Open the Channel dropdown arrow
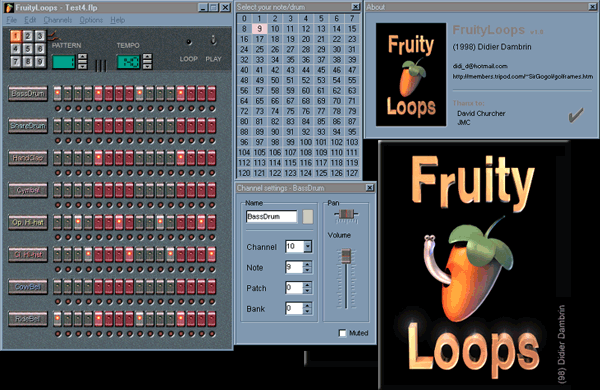600x390 pixels. click(308, 246)
